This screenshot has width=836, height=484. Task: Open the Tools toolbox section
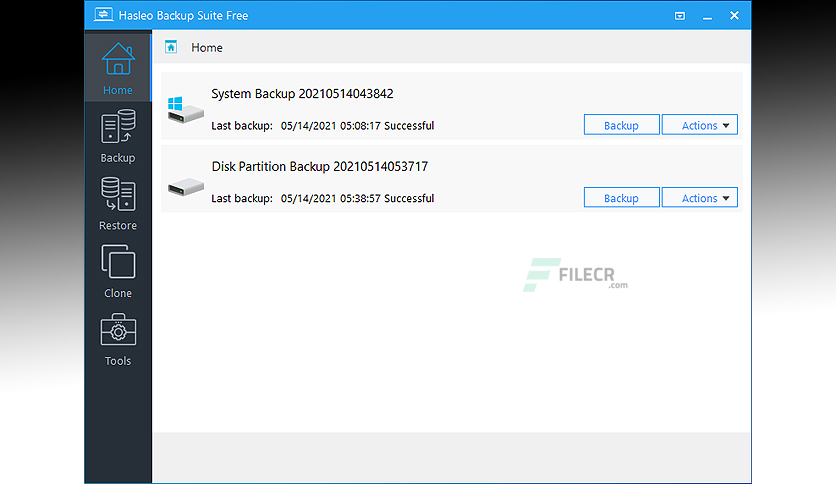pyautogui.click(x=118, y=340)
